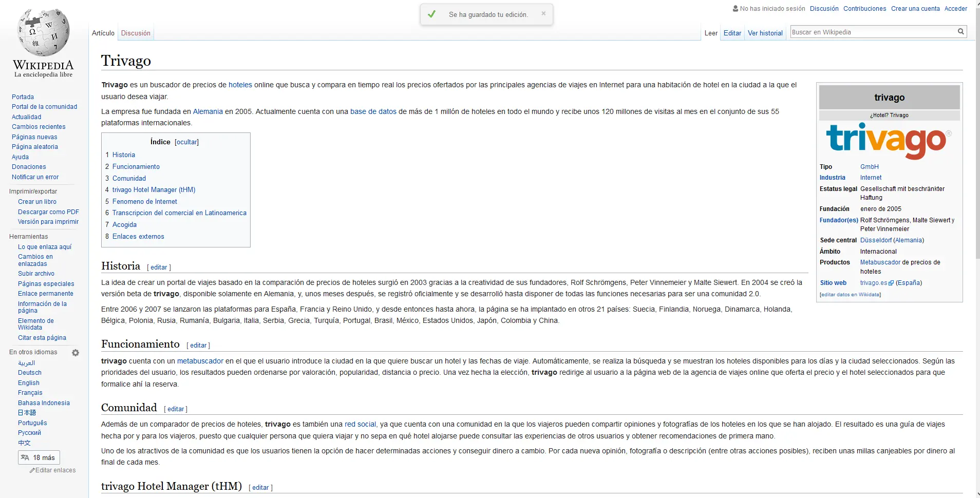
Task: Open Contribuciones link in top bar
Action: coord(865,9)
